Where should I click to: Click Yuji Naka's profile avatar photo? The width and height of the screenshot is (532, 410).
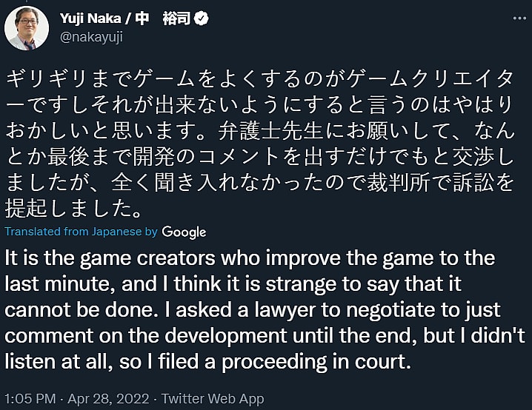[x=27, y=27]
